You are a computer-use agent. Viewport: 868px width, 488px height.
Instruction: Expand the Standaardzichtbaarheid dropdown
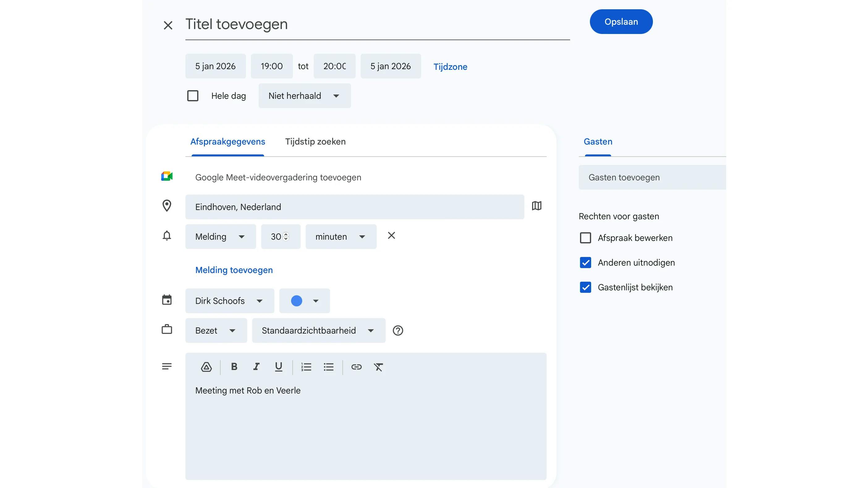click(318, 330)
